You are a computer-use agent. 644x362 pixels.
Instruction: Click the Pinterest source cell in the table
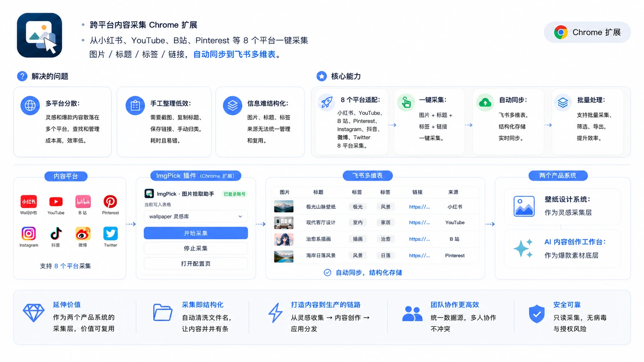pyautogui.click(x=455, y=256)
